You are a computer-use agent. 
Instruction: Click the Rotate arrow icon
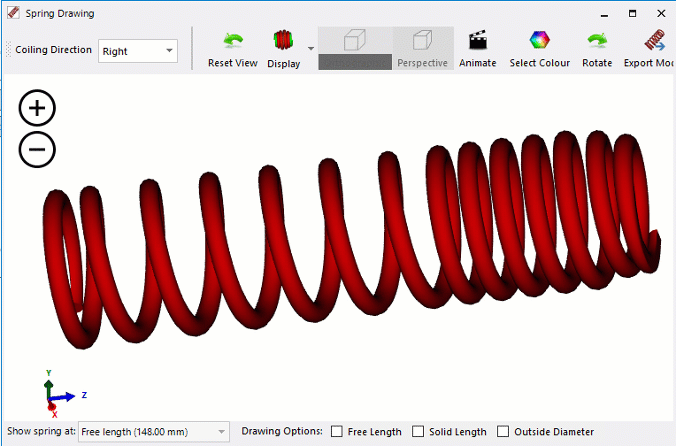pos(597,42)
